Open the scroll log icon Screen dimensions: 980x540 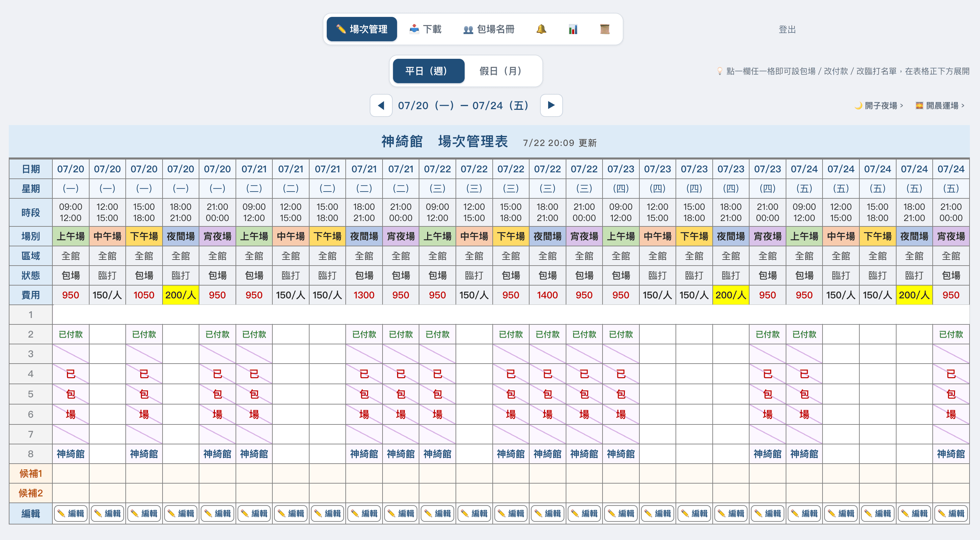(605, 29)
